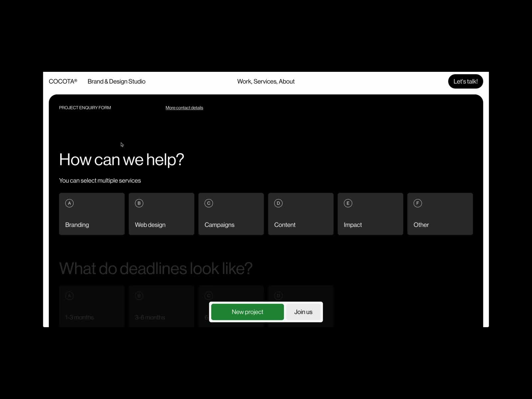Screen dimensions: 532x399
Task: Choose the 1-3 months deadline
Action: coord(92,306)
